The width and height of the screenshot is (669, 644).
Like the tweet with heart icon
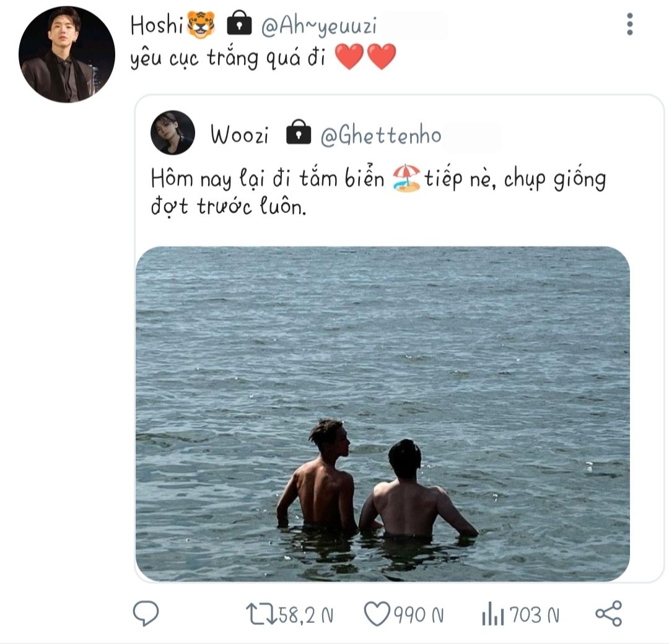click(375, 614)
